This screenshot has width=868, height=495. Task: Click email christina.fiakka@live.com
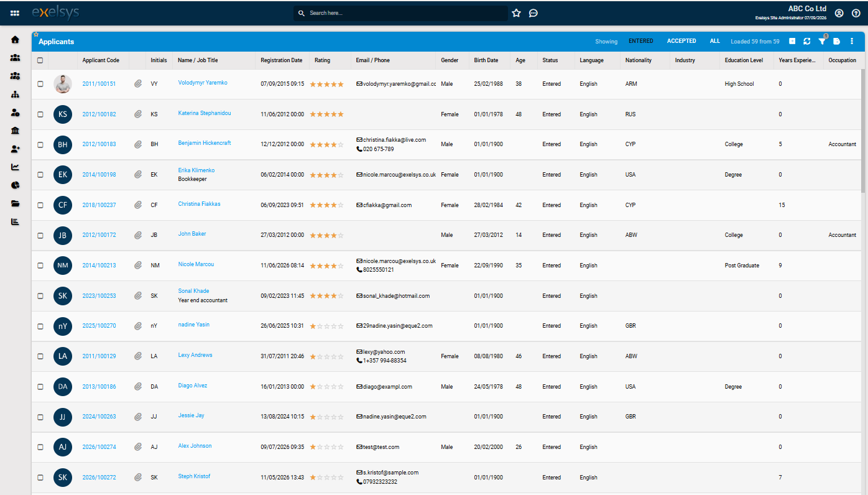(394, 140)
